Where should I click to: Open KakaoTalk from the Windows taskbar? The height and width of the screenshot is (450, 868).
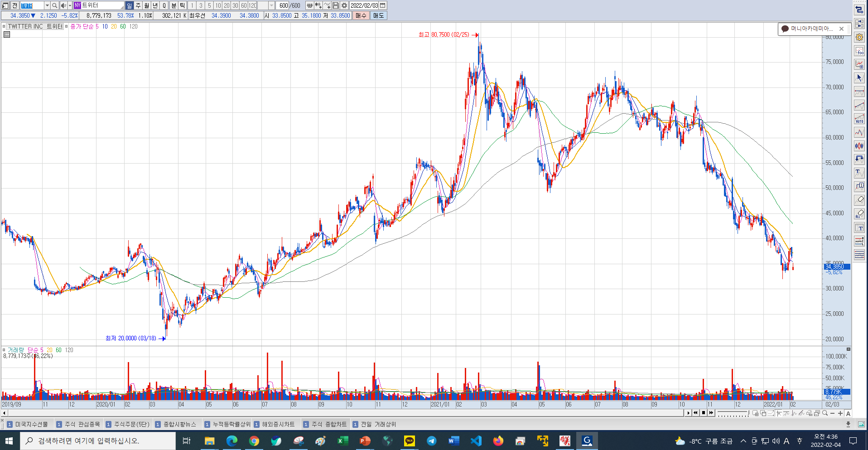(x=409, y=440)
